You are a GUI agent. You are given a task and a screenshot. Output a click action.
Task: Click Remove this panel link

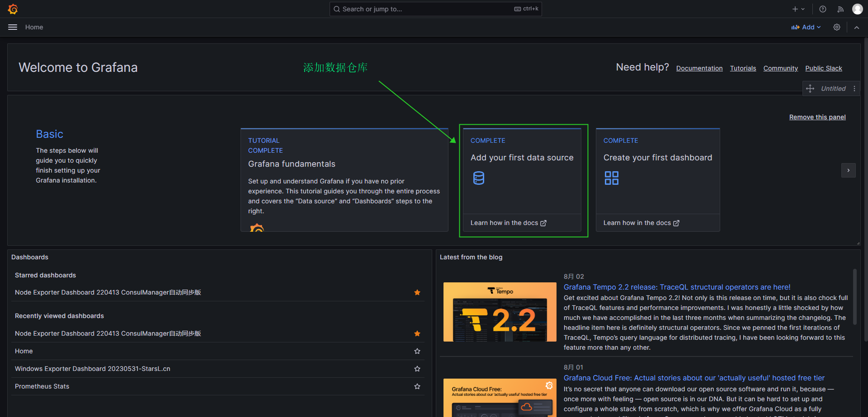[817, 117]
